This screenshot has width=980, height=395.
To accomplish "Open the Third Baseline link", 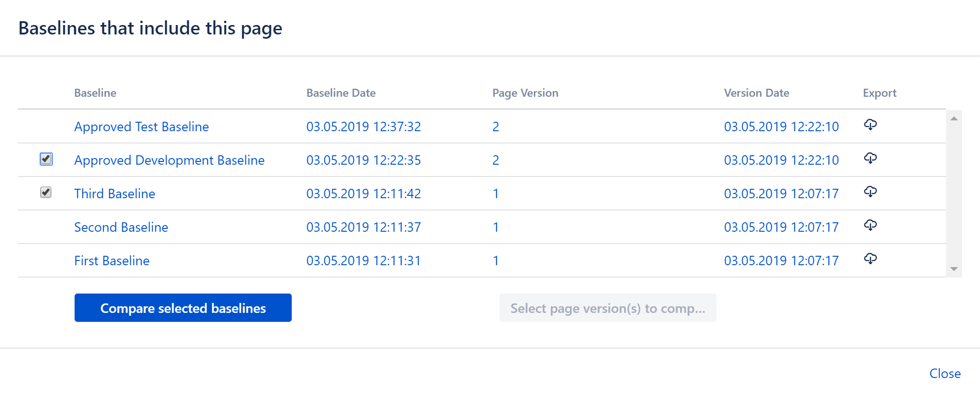I will coord(114,194).
